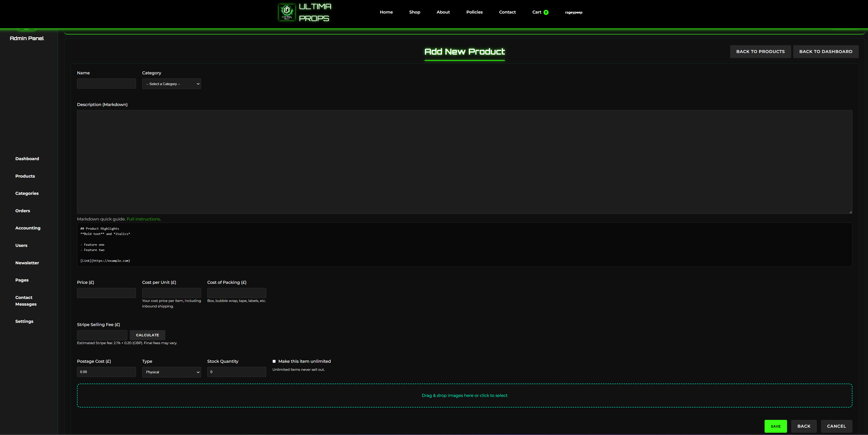Click Back to Products button
Image resolution: width=868 pixels, height=435 pixels.
pos(760,52)
